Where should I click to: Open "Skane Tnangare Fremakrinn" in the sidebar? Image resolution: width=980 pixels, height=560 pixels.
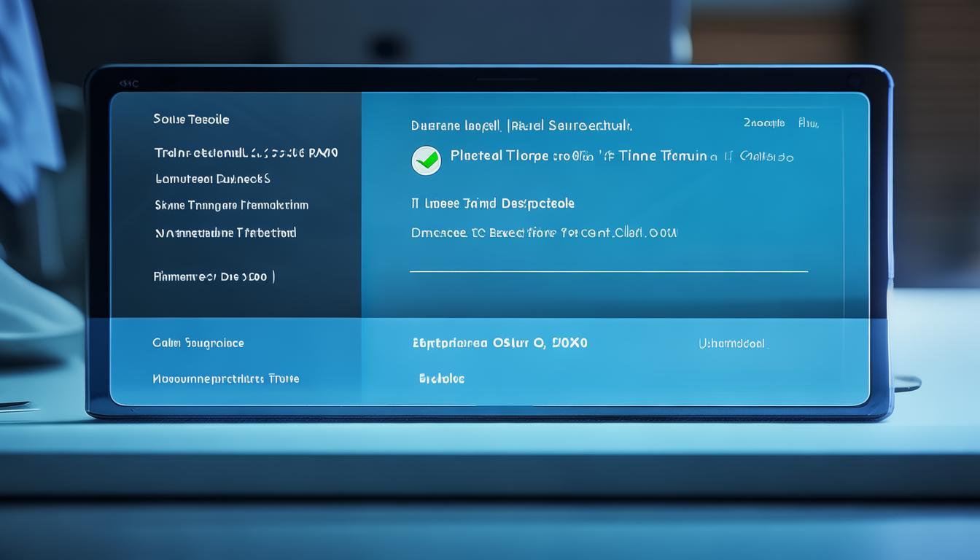(231, 206)
